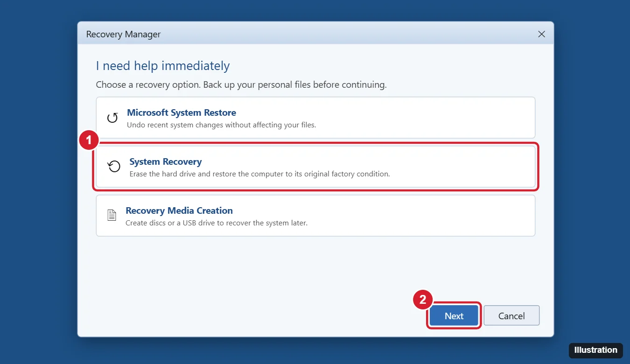This screenshot has height=364, width=630.
Task: Click the System Recovery circular-arrow icon
Action: pyautogui.click(x=114, y=167)
